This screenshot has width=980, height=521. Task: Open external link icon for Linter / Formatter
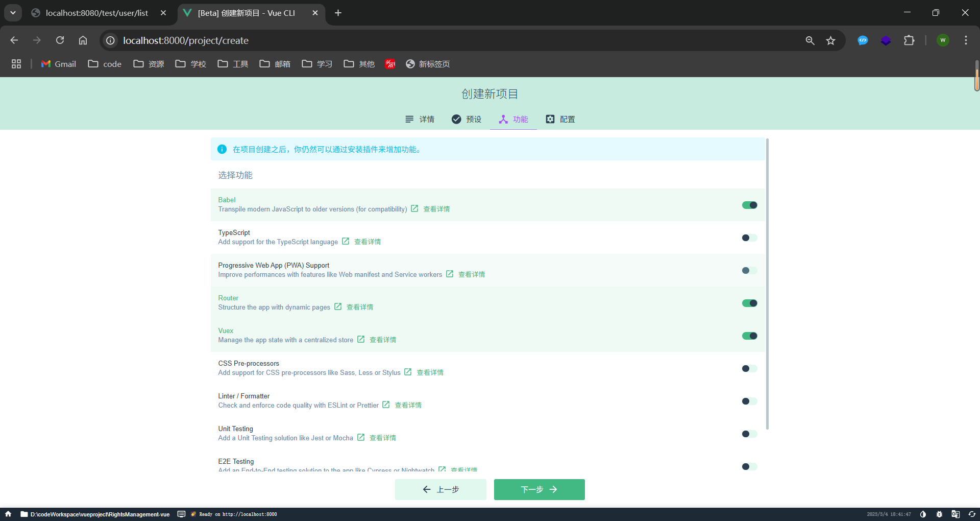(386, 405)
